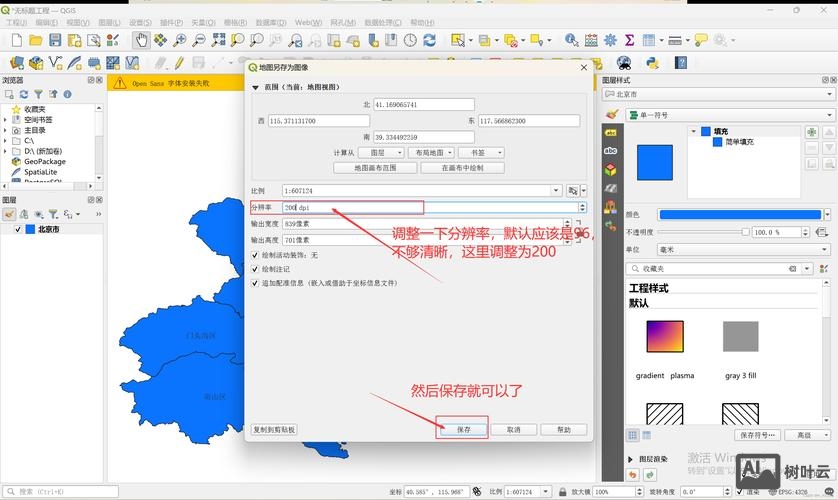
Task: Open the 图层 menu
Action: tap(110, 22)
